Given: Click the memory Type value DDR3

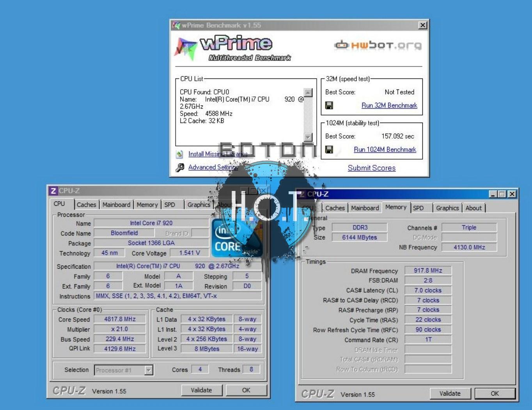Looking at the screenshot, I should (x=360, y=228).
